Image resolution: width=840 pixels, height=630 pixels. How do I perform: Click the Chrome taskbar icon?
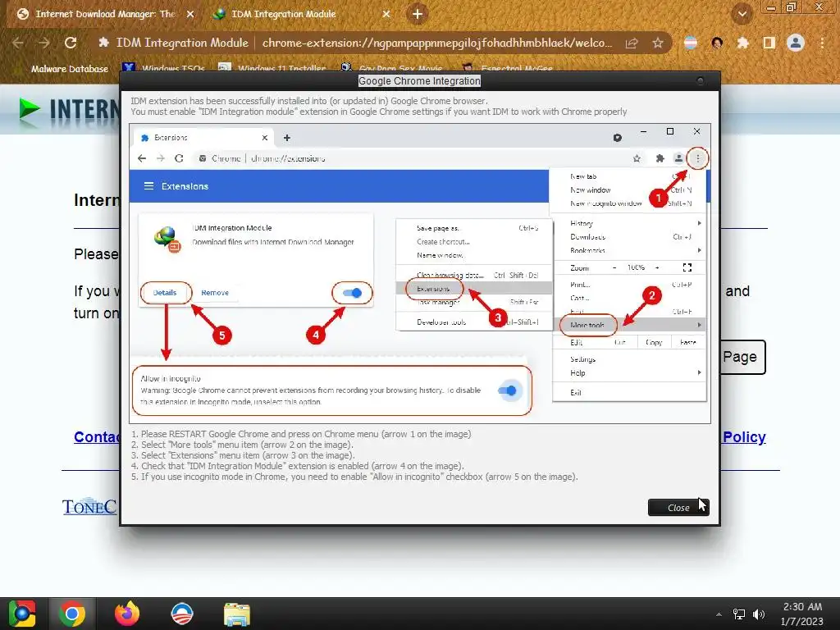(72, 614)
